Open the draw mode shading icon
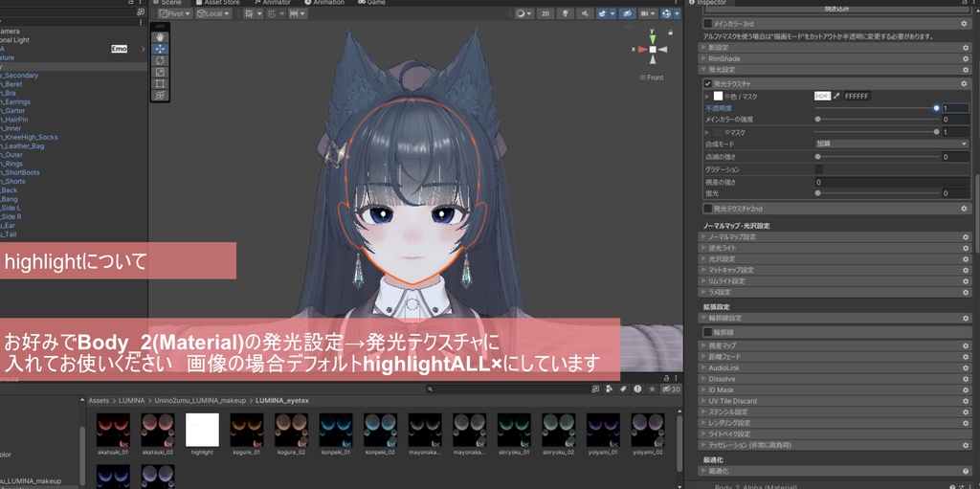The image size is (980, 489). 523,13
